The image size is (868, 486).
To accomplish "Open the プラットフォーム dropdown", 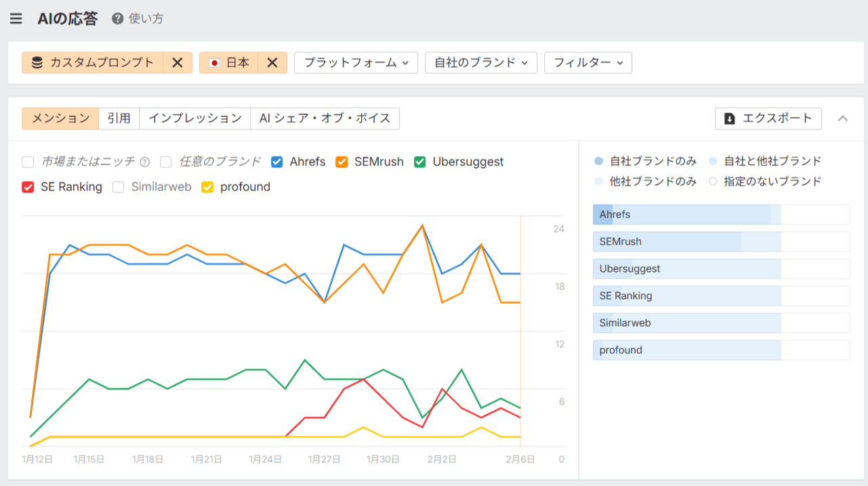I will coord(356,63).
